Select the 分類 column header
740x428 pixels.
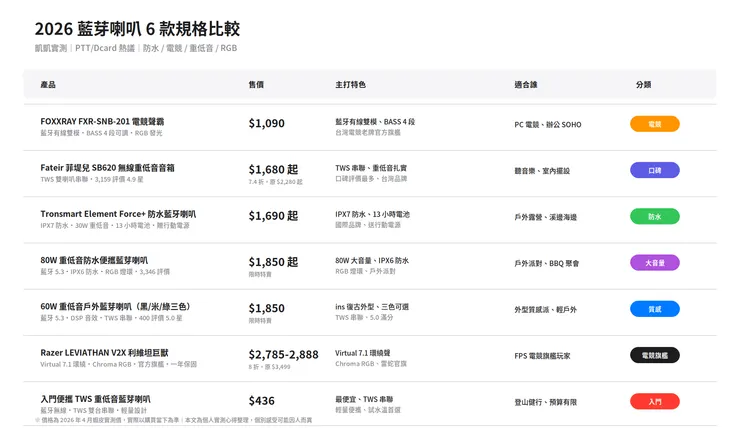point(643,84)
